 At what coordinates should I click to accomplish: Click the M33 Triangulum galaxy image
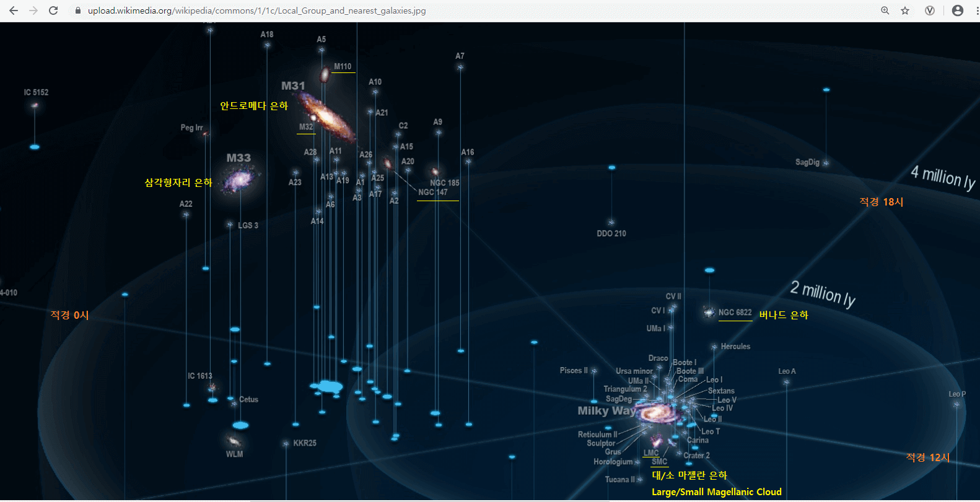click(x=238, y=180)
